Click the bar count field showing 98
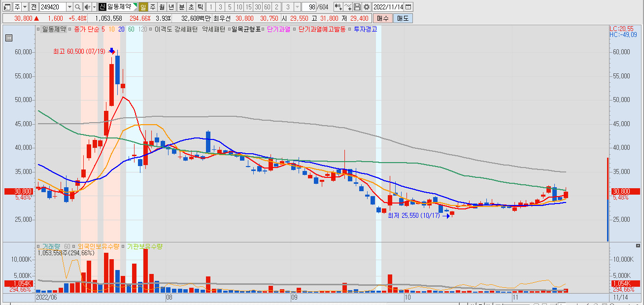The image size is (644, 305). 309,7
